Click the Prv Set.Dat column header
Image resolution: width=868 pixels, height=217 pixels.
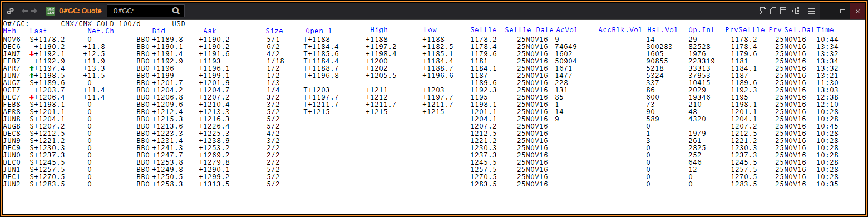pyautogui.click(x=792, y=30)
